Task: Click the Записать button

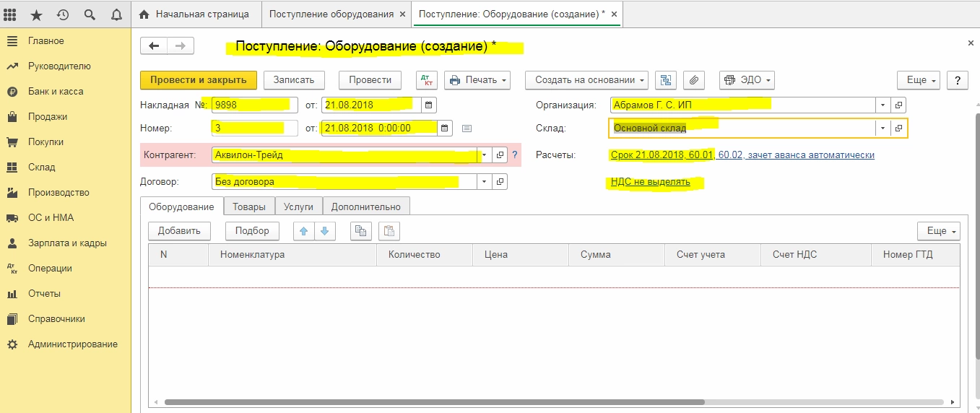Action: click(x=294, y=79)
